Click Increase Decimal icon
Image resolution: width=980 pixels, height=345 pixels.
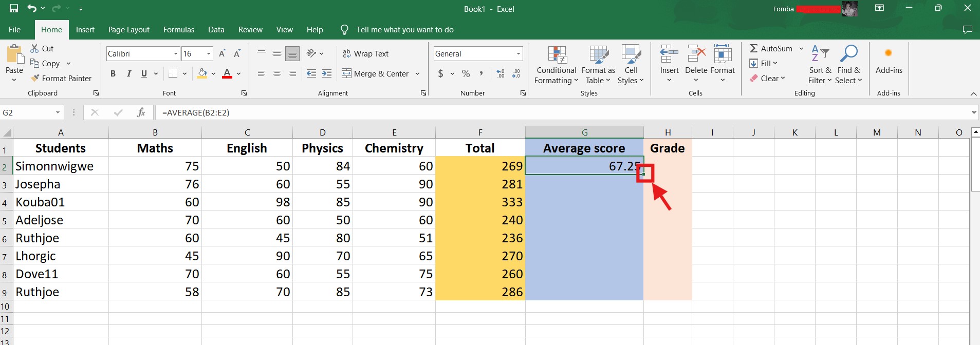point(501,74)
